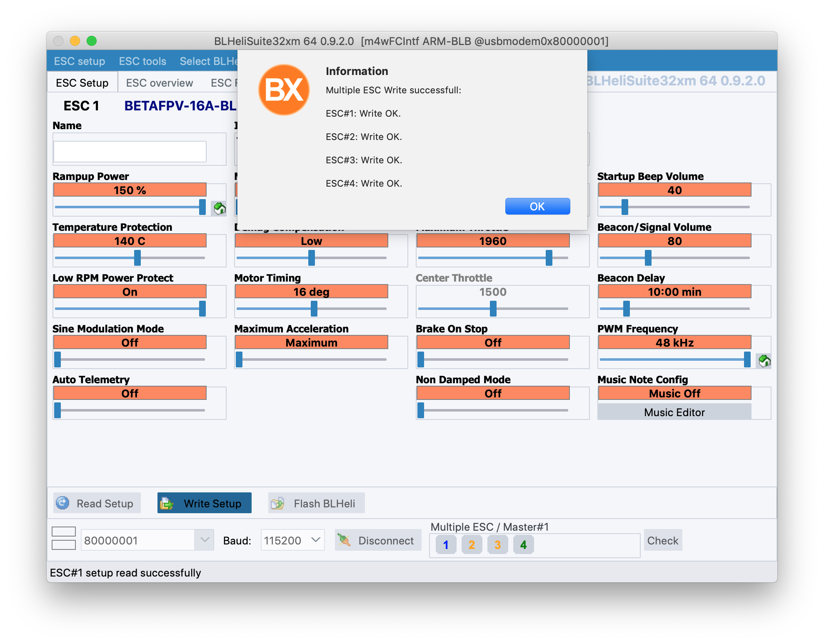Toggle ESC 3 selection button
Screen dimensions: 824x644
497,545
